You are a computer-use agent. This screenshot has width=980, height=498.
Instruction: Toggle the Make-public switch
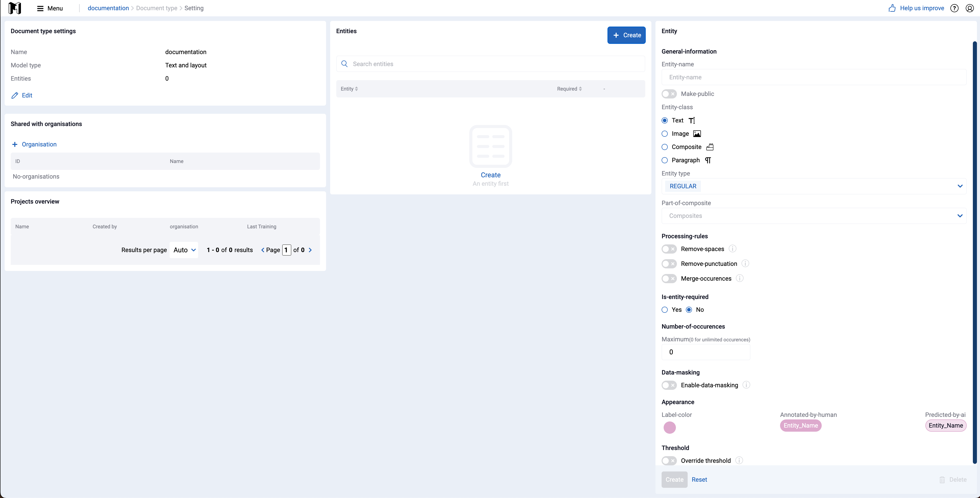coord(669,94)
